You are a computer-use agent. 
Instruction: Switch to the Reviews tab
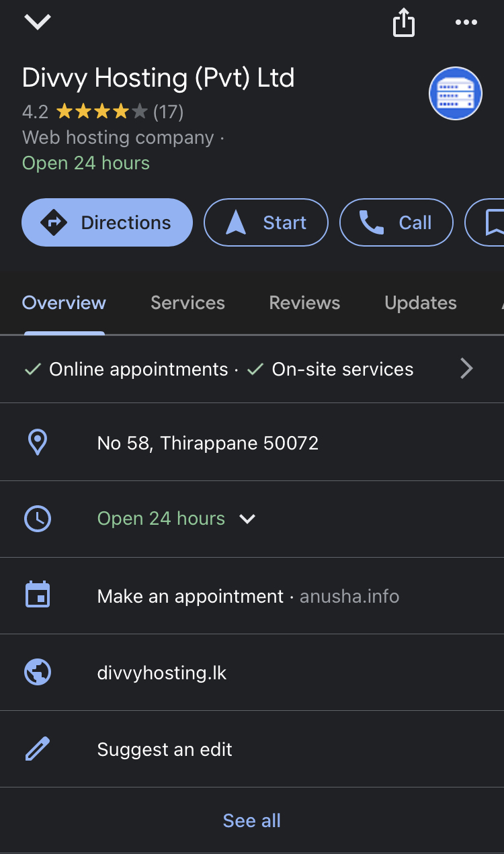click(x=304, y=303)
